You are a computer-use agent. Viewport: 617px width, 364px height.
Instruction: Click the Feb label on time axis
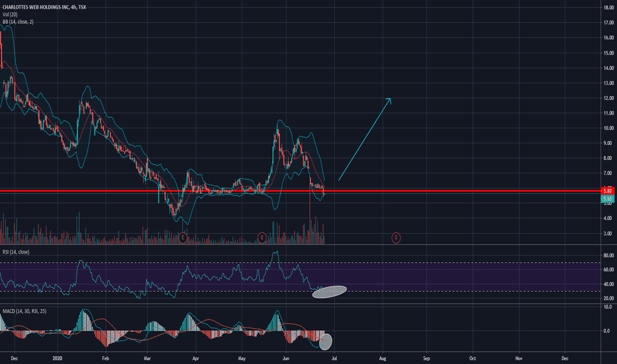pos(105,359)
